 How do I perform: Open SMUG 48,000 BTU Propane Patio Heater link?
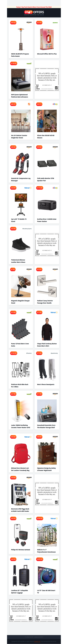(20, 55)
